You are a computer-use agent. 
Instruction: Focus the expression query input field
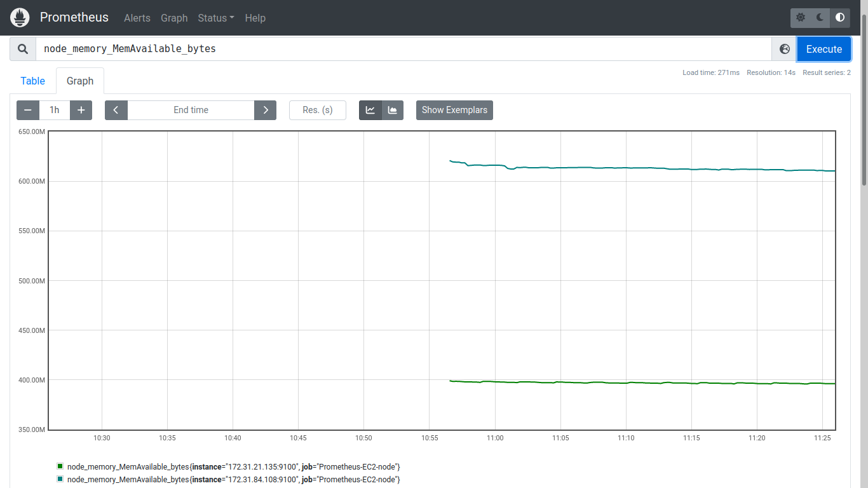pyautogui.click(x=403, y=49)
